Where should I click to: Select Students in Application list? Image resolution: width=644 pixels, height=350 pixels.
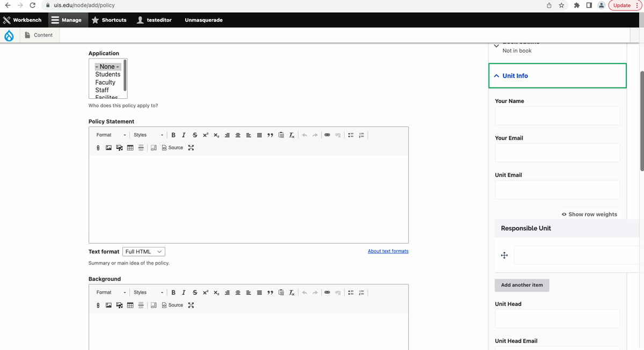click(108, 75)
